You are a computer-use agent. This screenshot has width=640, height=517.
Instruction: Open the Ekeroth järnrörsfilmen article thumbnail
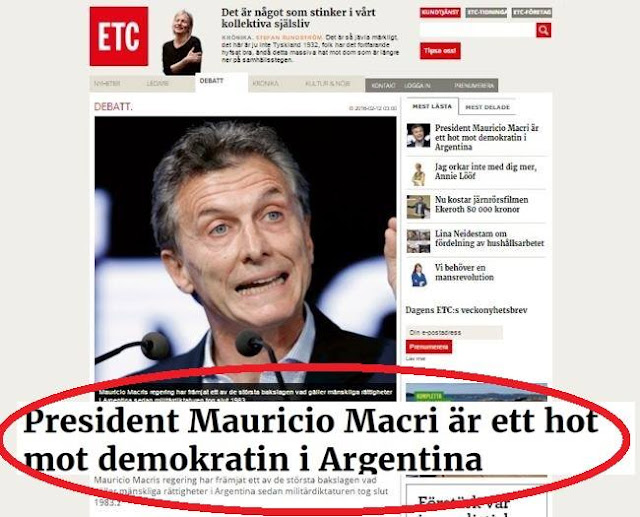(x=418, y=207)
